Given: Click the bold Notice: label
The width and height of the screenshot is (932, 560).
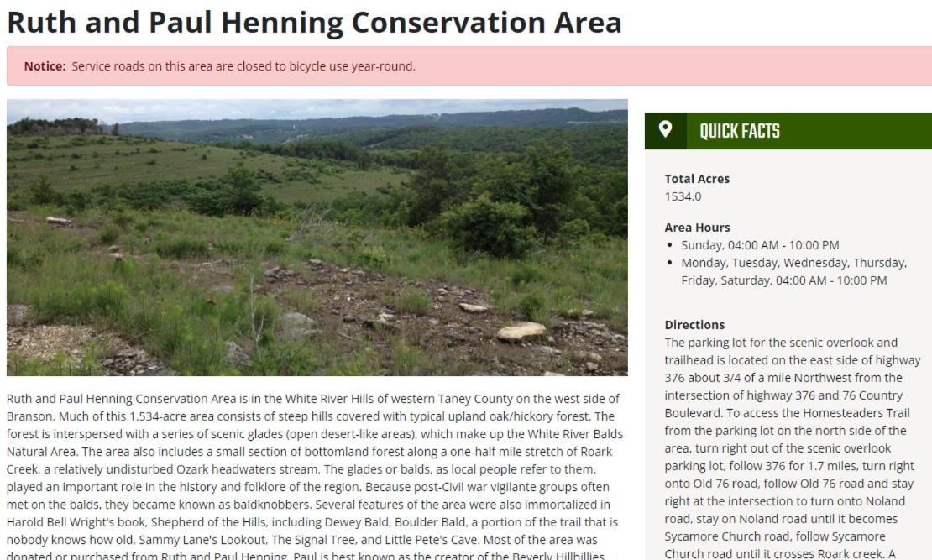Looking at the screenshot, I should tap(45, 66).
